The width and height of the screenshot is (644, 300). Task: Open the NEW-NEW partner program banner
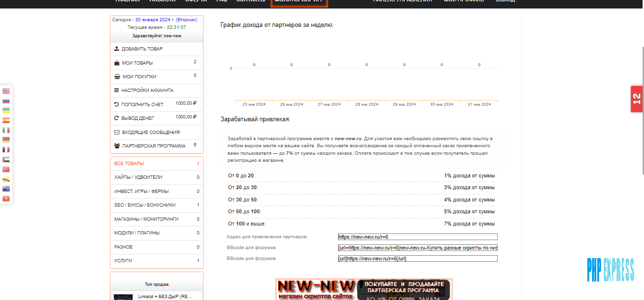point(364,289)
